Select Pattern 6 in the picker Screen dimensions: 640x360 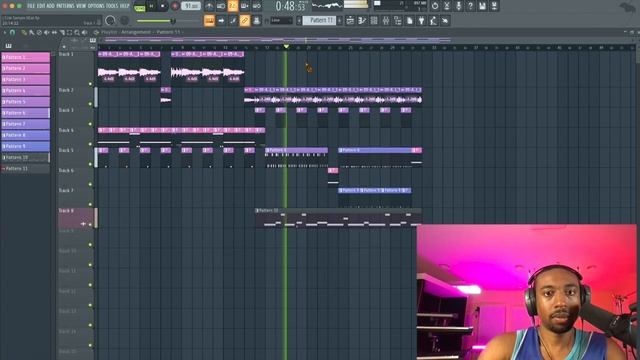[x=26, y=113]
